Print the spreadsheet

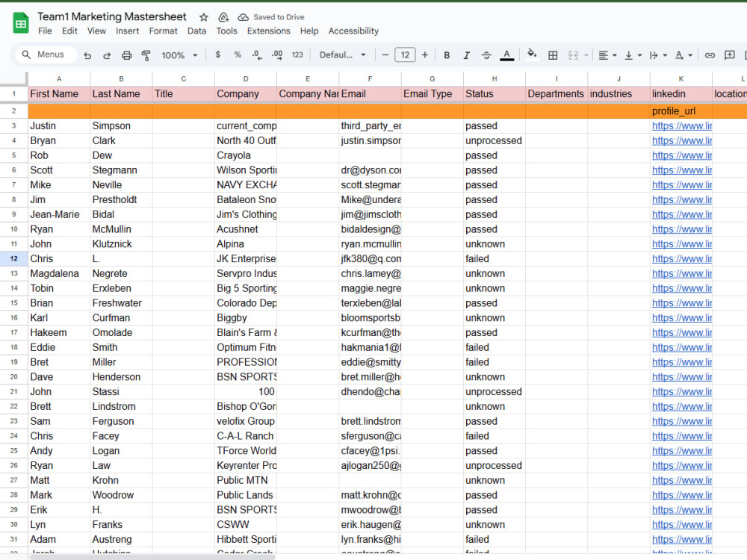click(126, 55)
